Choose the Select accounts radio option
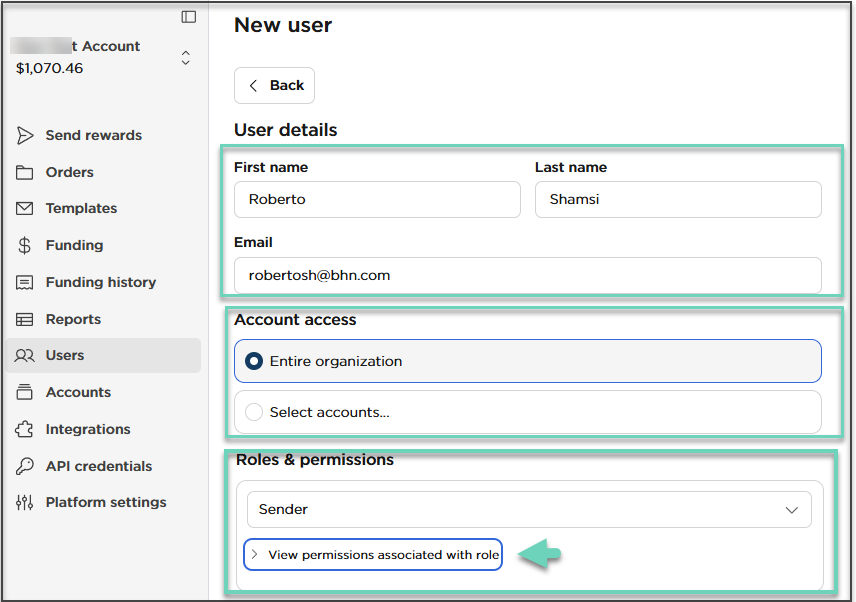 click(x=254, y=411)
